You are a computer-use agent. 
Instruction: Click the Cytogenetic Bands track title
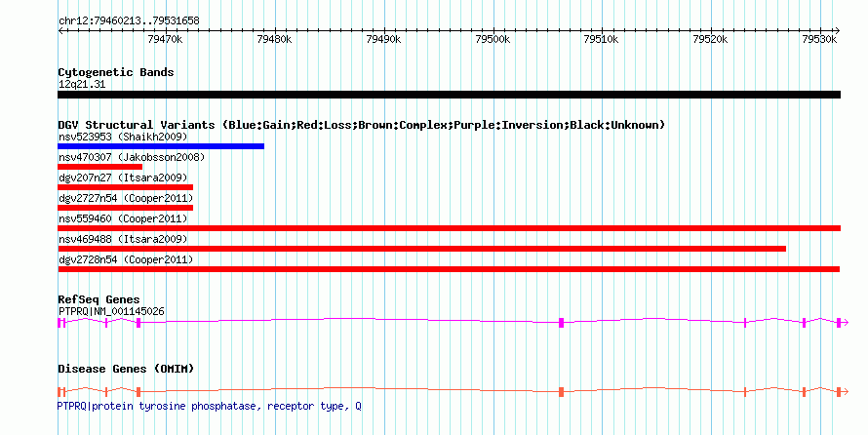tap(116, 72)
